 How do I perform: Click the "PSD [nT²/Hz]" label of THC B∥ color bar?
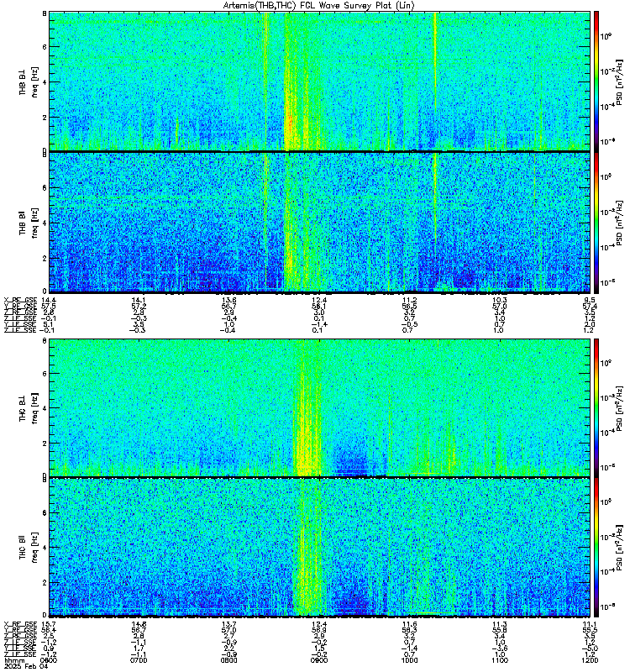618,547
